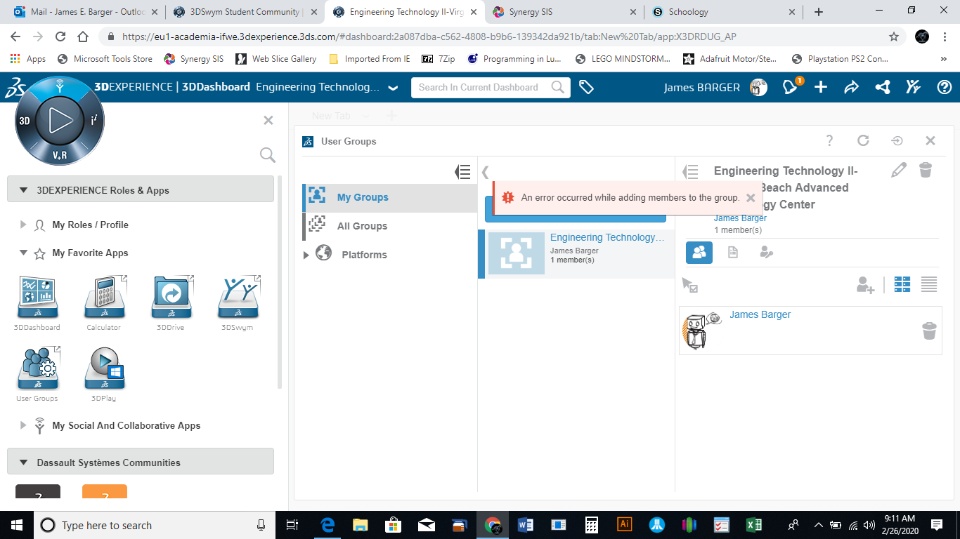Expand My Roles / Profile
The image size is (960, 539).
pos(23,225)
